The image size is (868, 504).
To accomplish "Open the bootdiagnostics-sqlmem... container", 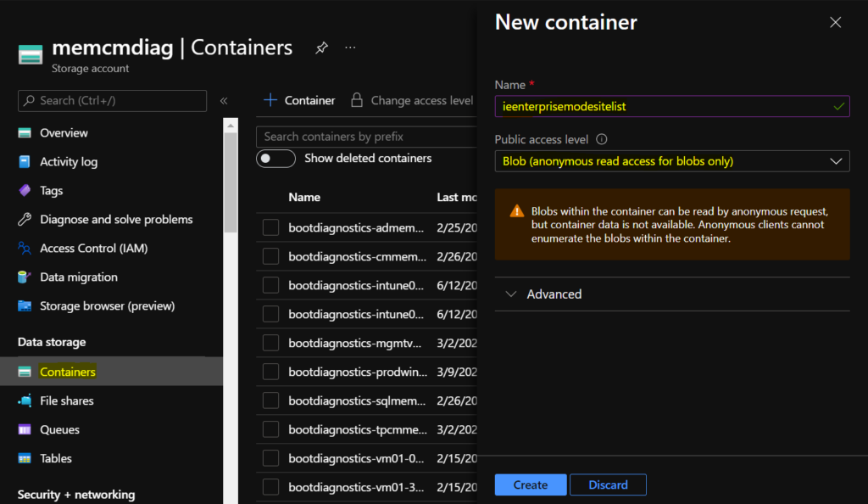I will 357,400.
